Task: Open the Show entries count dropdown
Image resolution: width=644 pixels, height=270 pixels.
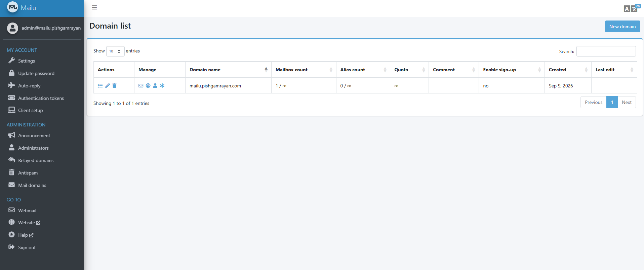Action: point(115,51)
